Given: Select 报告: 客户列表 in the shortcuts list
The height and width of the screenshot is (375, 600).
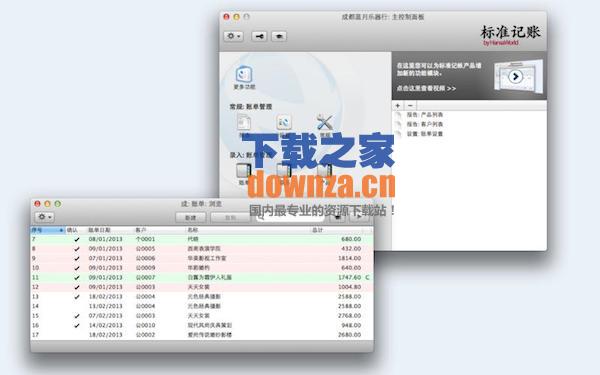Looking at the screenshot, I should (x=425, y=124).
